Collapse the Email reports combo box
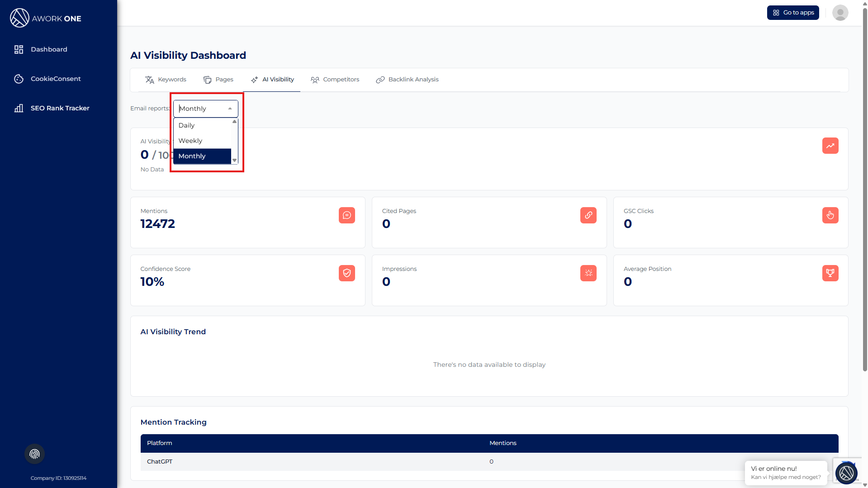 (230, 109)
